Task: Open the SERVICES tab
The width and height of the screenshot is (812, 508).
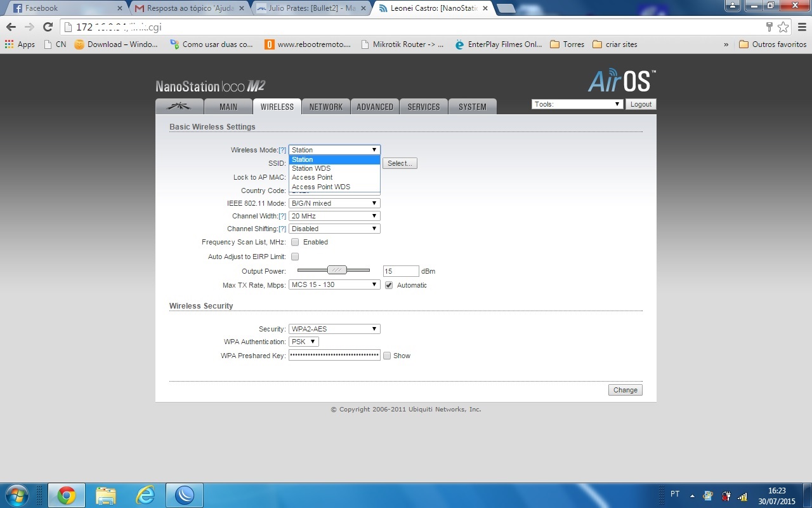Action: [424, 107]
